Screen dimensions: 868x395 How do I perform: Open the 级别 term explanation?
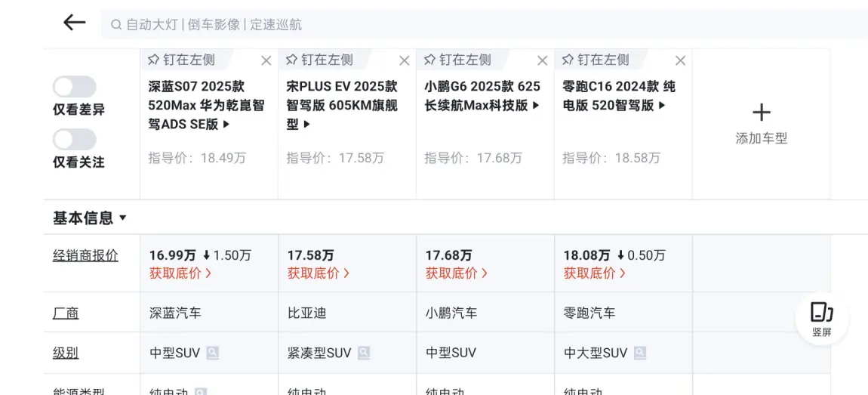click(66, 353)
